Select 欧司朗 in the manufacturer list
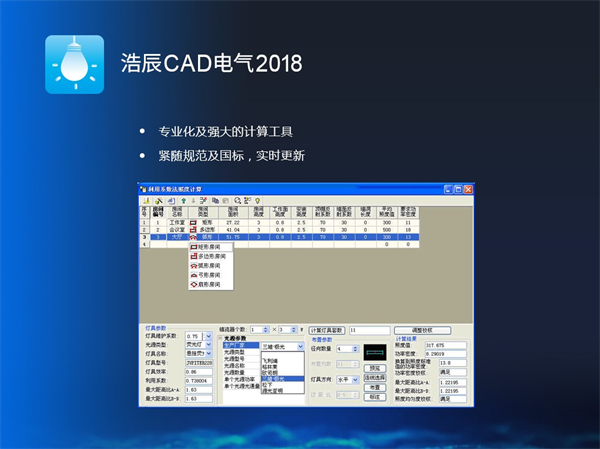The image size is (600, 449). pos(282,372)
